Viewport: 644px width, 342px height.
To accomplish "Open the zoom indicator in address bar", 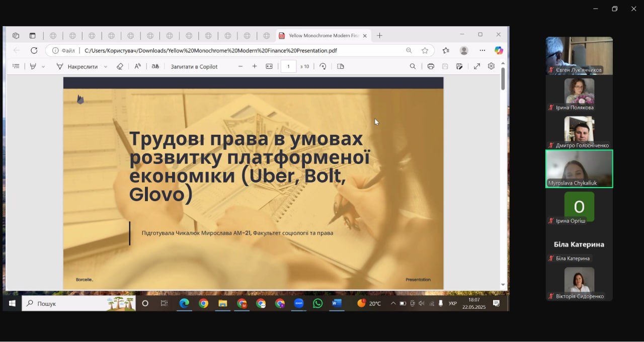I will (409, 50).
